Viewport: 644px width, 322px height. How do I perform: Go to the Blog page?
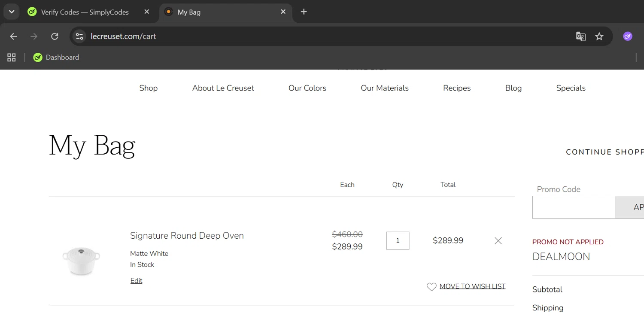tap(513, 88)
